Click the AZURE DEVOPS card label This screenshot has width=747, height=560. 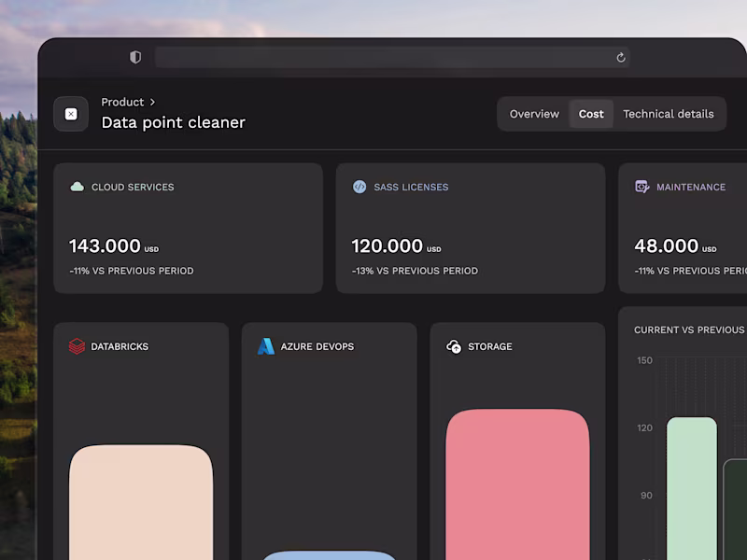pyautogui.click(x=317, y=346)
